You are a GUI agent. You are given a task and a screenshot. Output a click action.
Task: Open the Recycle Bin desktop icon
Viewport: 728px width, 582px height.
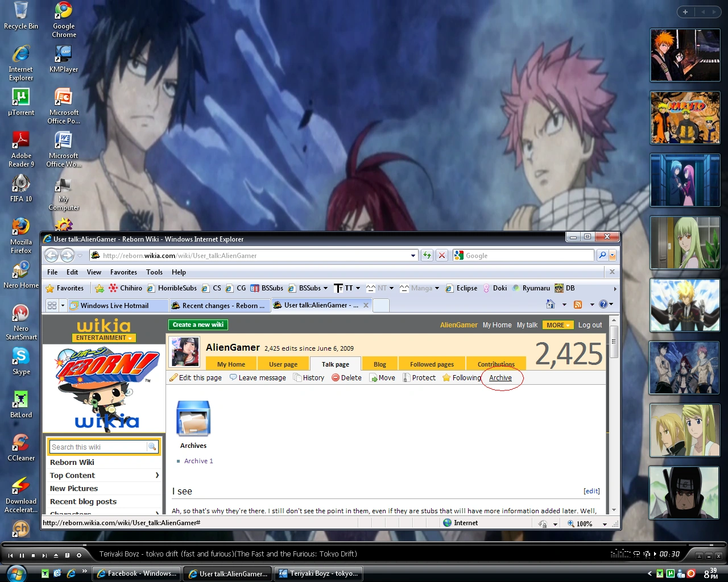pyautogui.click(x=21, y=15)
